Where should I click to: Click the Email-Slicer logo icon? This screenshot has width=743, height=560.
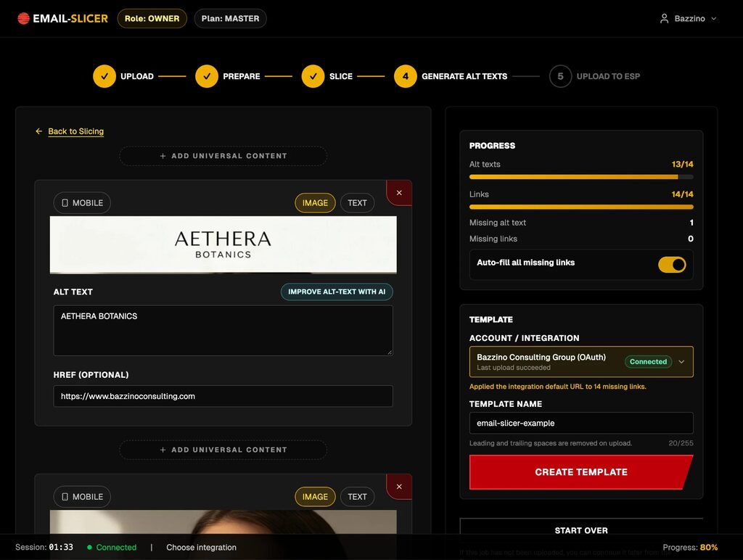[24, 18]
